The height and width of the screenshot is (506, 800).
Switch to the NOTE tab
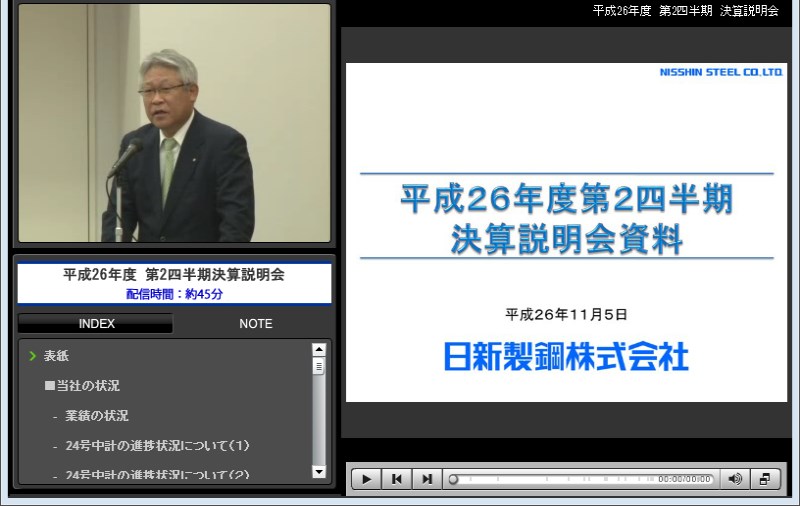click(x=256, y=323)
